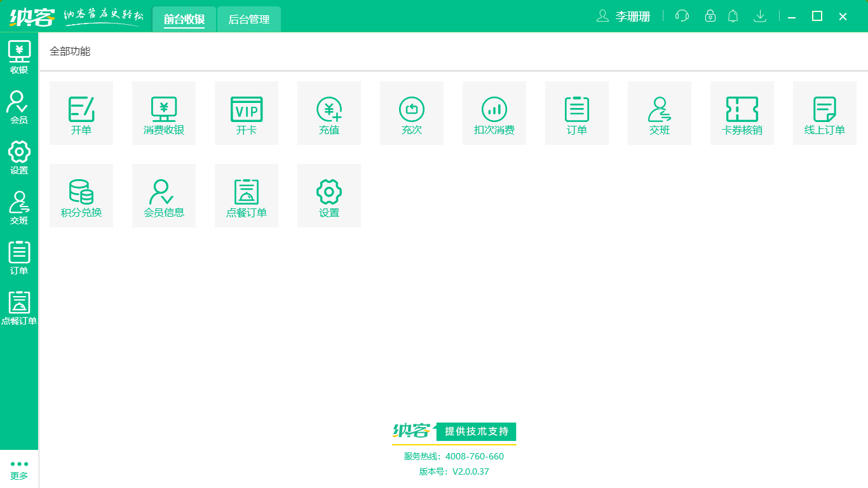Switch to the 后台管理 tab

pyautogui.click(x=248, y=19)
